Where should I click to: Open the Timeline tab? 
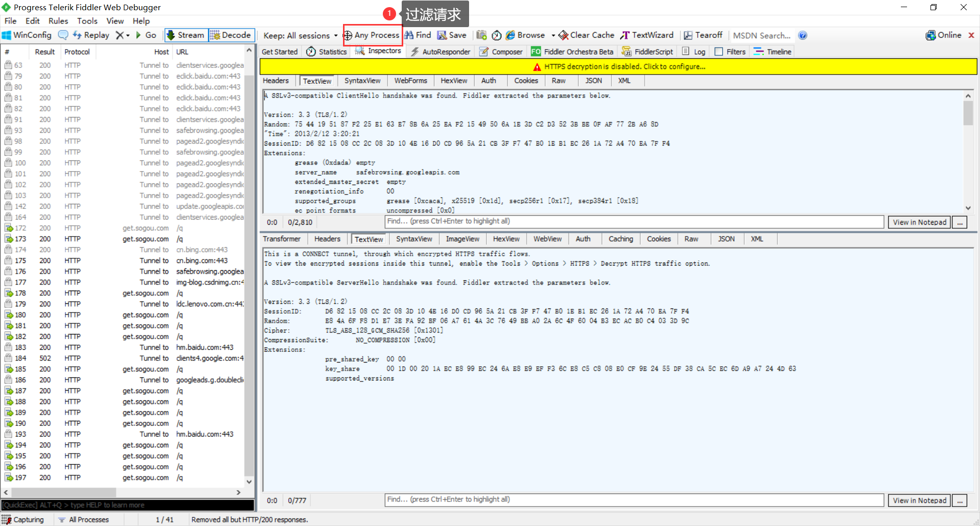772,52
